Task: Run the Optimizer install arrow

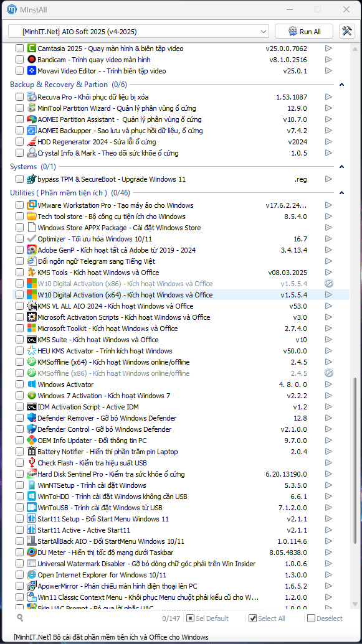Action: [x=328, y=239]
